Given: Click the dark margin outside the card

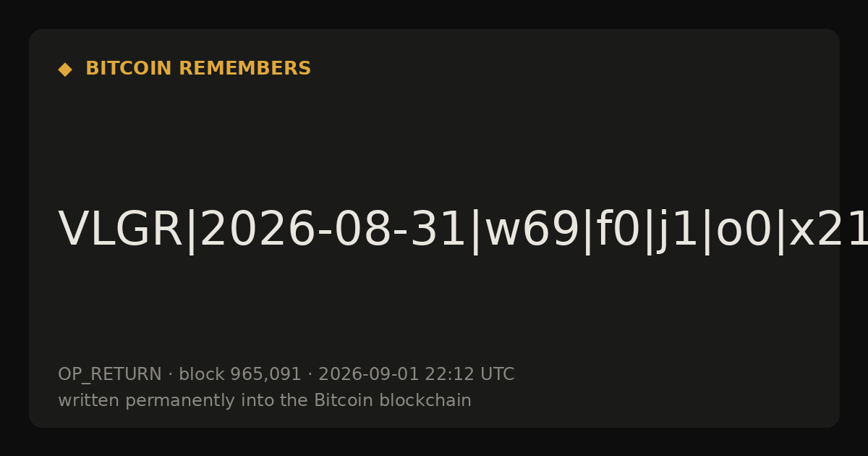Looking at the screenshot, I should pos(434,13).
